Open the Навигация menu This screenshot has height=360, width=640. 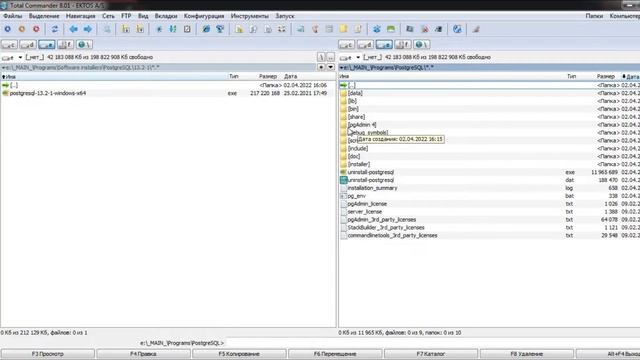pos(80,16)
